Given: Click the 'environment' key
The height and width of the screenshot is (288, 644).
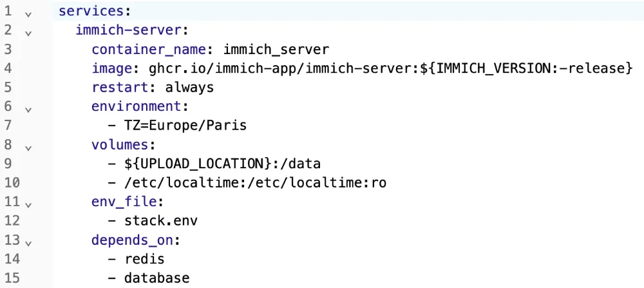Looking at the screenshot, I should (136, 106).
